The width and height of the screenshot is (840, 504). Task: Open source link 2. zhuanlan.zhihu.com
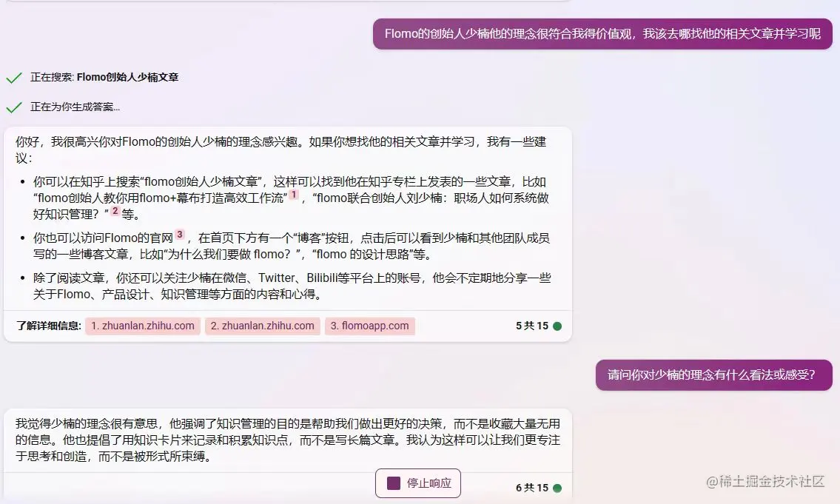click(x=263, y=326)
